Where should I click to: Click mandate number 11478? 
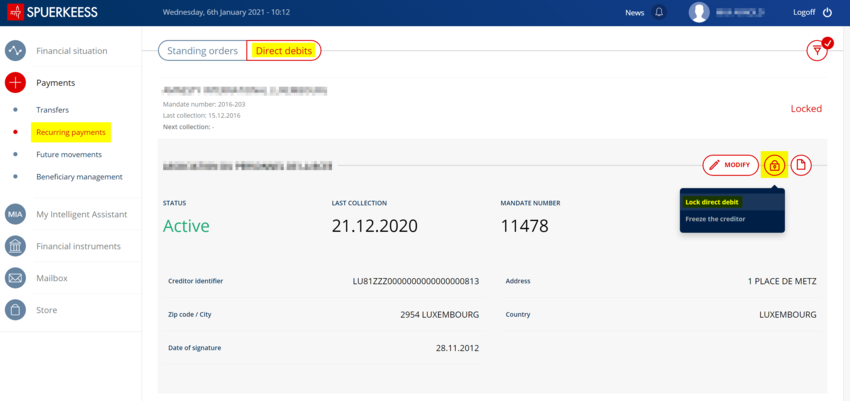point(525,226)
